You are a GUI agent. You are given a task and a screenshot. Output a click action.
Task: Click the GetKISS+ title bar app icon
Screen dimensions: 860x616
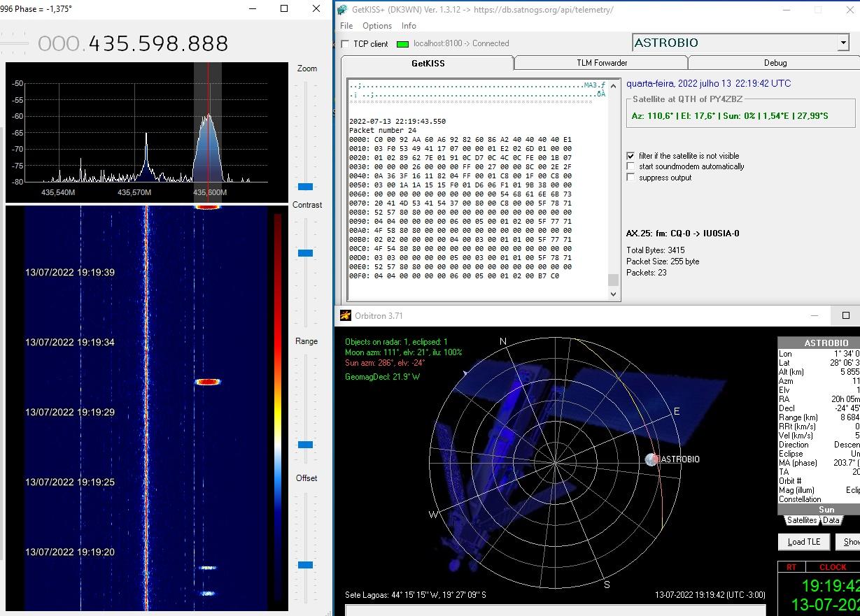click(x=342, y=10)
